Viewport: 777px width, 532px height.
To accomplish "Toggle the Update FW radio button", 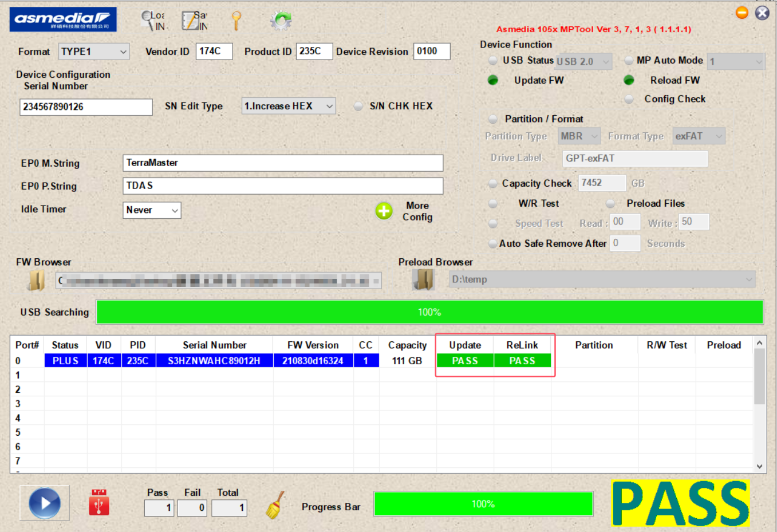I will coord(492,80).
